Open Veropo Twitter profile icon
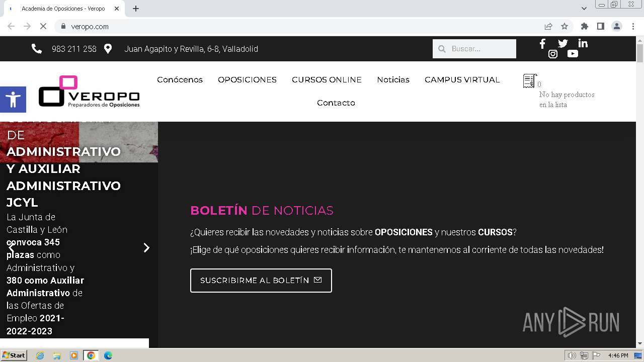 [562, 43]
